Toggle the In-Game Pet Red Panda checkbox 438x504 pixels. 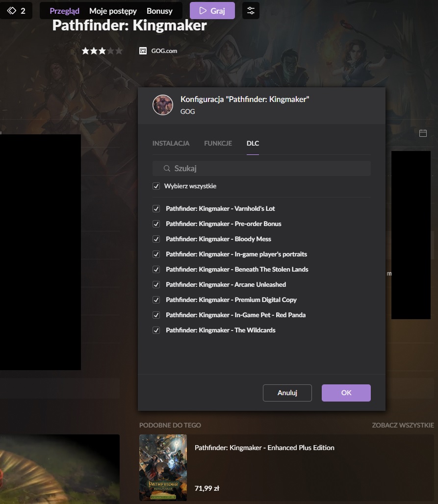[x=156, y=315]
